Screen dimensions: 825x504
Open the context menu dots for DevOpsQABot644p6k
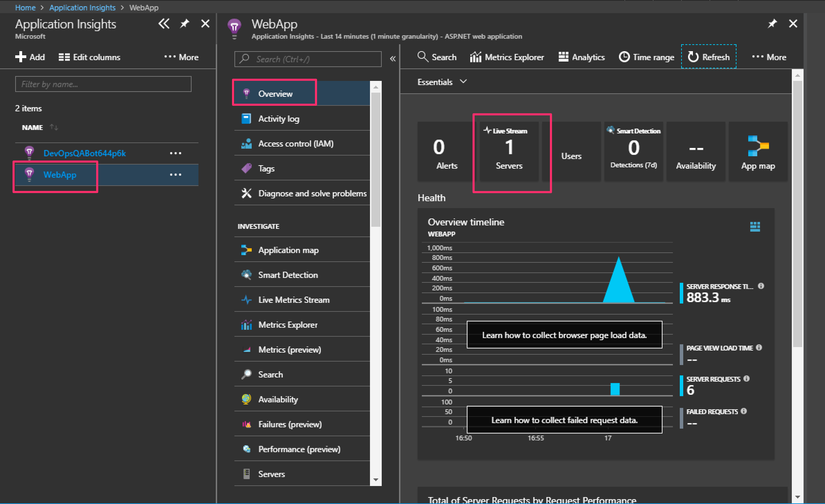click(x=175, y=153)
